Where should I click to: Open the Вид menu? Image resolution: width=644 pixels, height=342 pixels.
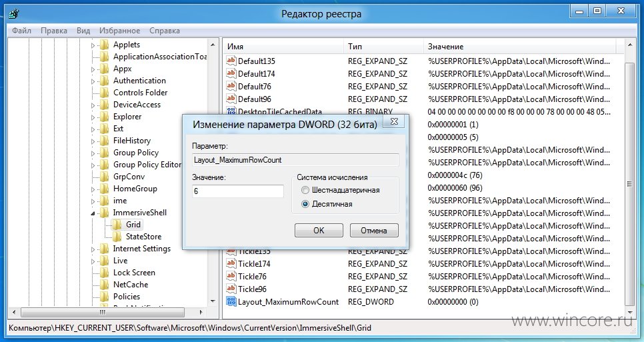[x=83, y=31]
